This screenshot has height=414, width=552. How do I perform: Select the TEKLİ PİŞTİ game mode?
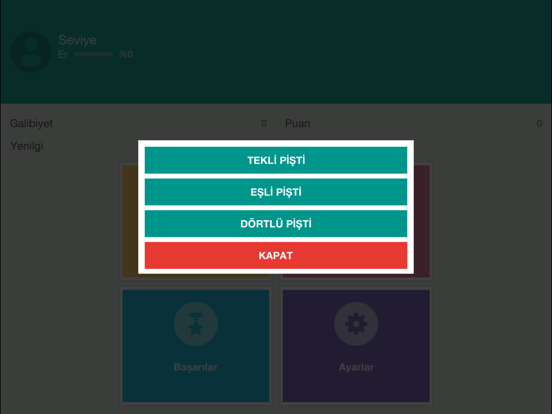point(276,160)
